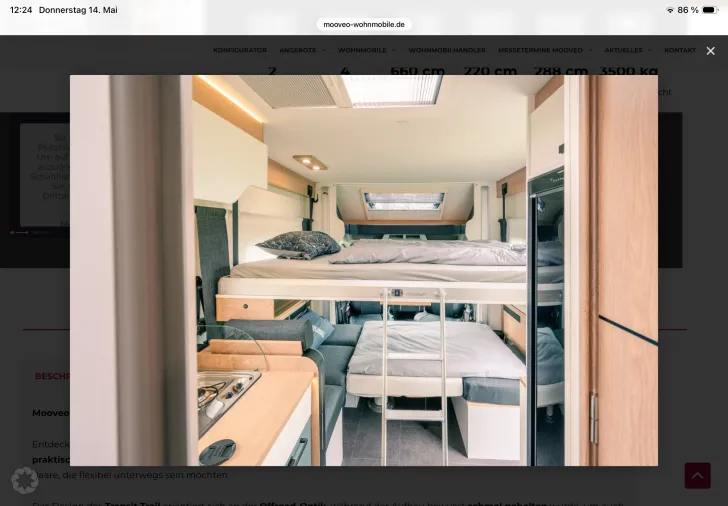Select the 3500 kg weight value

point(629,71)
